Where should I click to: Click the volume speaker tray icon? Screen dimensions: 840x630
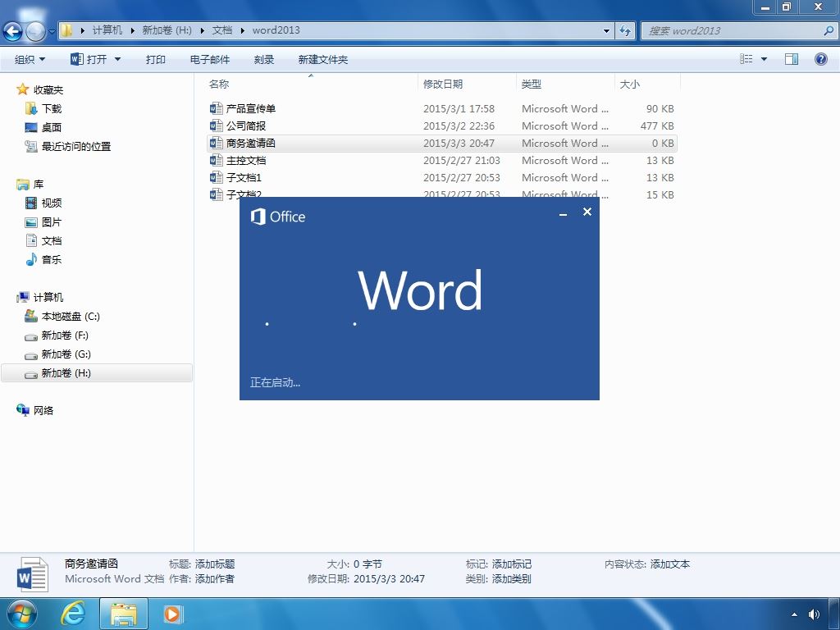click(814, 614)
